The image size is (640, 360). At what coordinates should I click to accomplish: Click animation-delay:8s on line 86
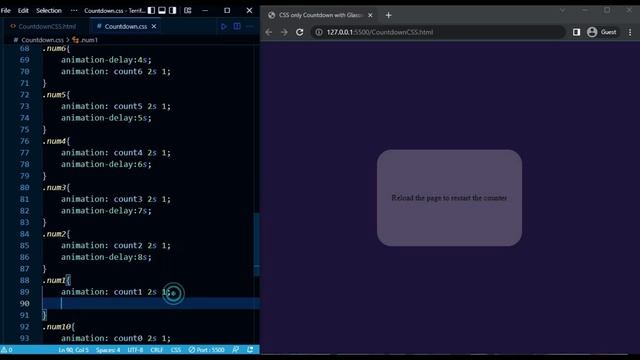[x=106, y=257]
